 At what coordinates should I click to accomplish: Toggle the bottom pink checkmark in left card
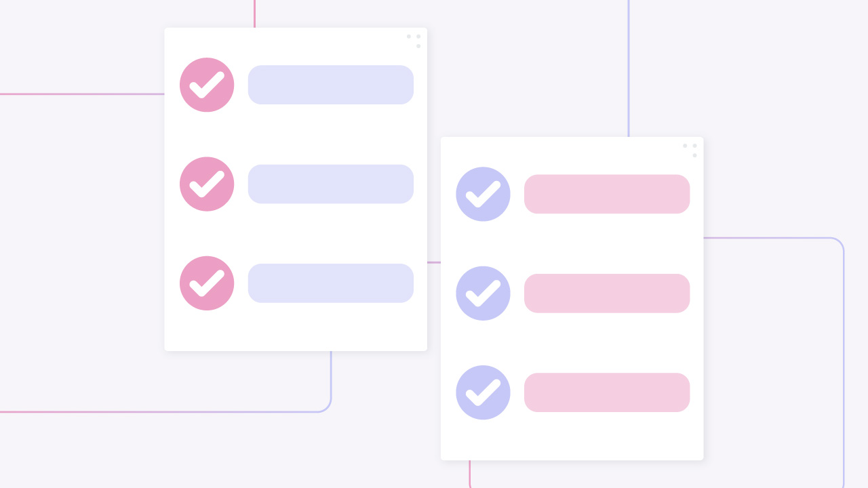(207, 283)
